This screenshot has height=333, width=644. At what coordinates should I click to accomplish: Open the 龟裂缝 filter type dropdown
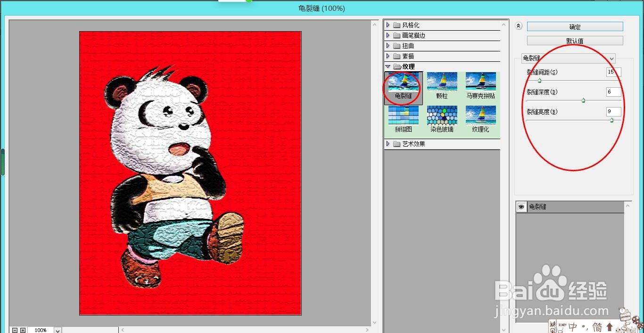click(569, 58)
